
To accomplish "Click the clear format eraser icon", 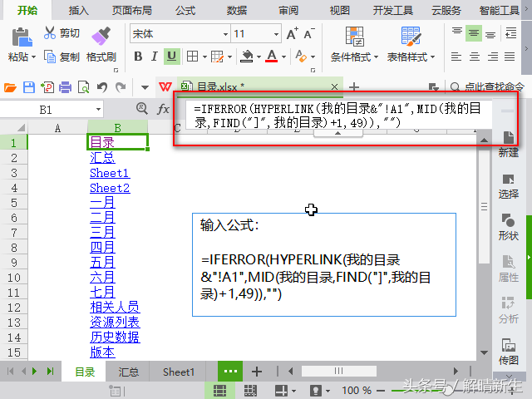I will (301, 57).
